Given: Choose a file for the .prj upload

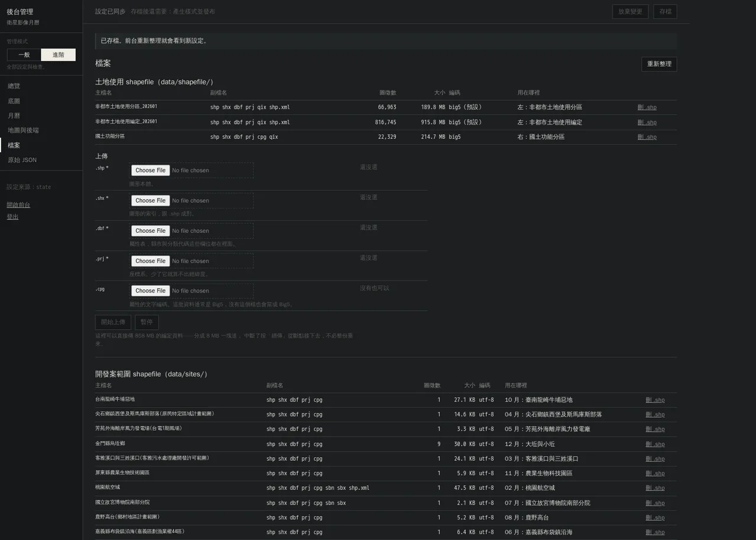Looking at the screenshot, I should coord(150,261).
